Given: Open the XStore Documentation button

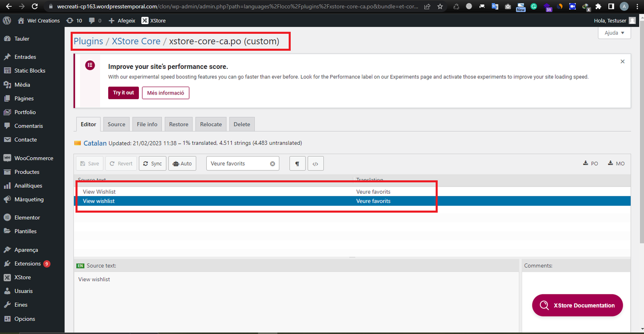Looking at the screenshot, I should point(577,305).
